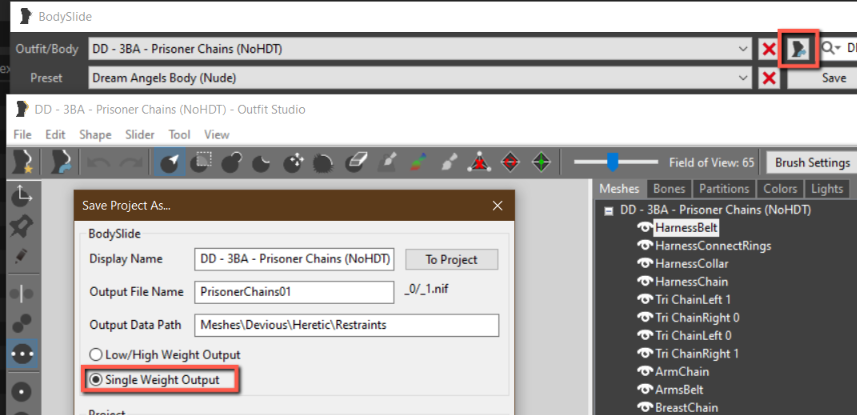857x415 pixels.
Task: Click the Undo arrow in Outfit Studio toolbar
Action: click(x=97, y=162)
